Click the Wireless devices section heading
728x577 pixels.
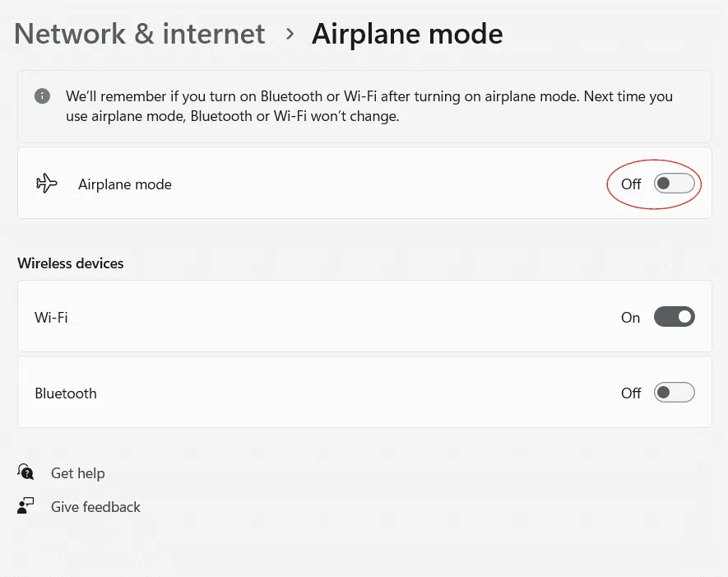[x=71, y=263]
